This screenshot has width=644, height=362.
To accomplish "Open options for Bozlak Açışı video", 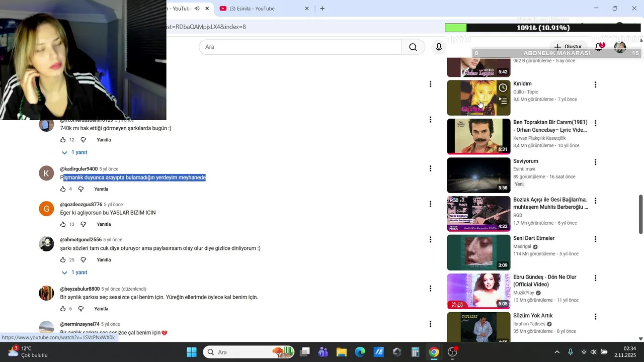I will click(x=595, y=200).
